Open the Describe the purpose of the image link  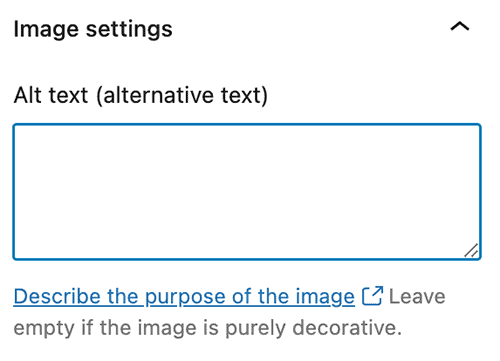pyautogui.click(x=184, y=297)
